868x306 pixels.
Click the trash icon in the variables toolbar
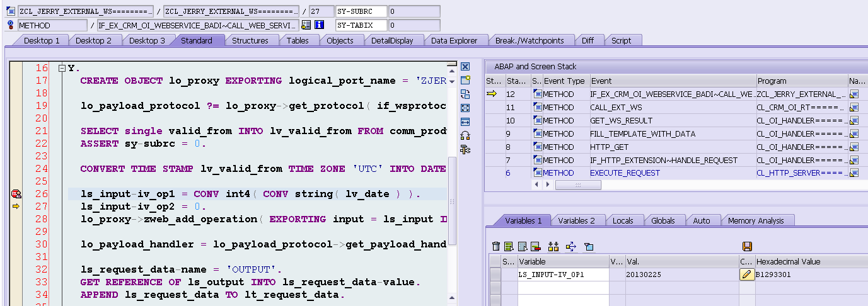tap(496, 246)
